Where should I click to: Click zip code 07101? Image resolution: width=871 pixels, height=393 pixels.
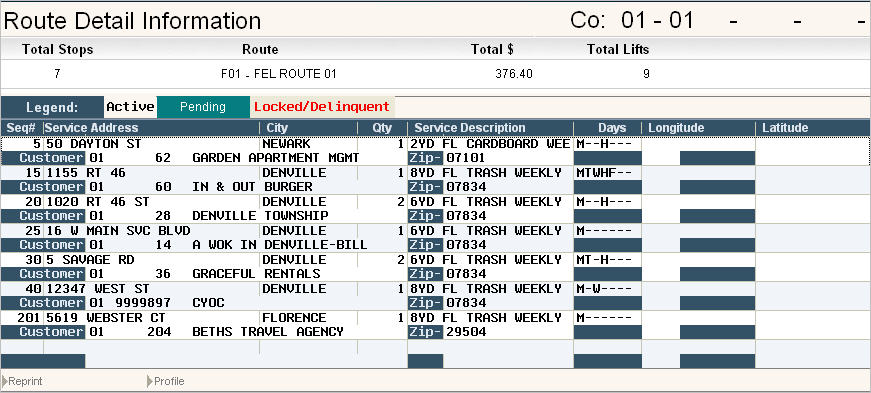tap(466, 158)
